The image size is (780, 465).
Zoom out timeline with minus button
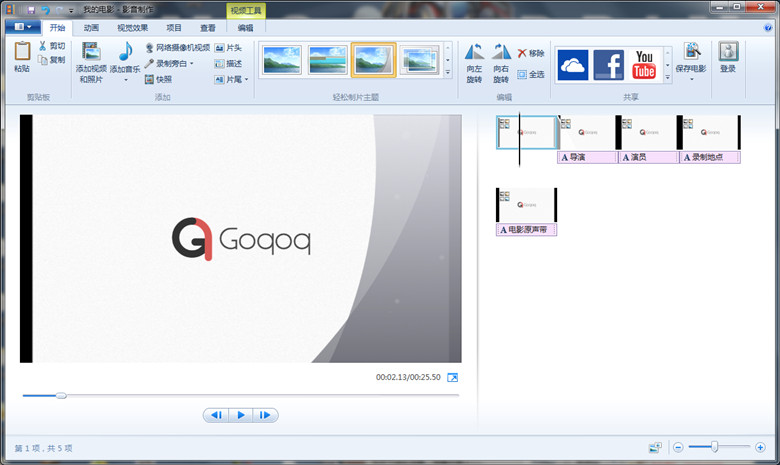[x=678, y=448]
